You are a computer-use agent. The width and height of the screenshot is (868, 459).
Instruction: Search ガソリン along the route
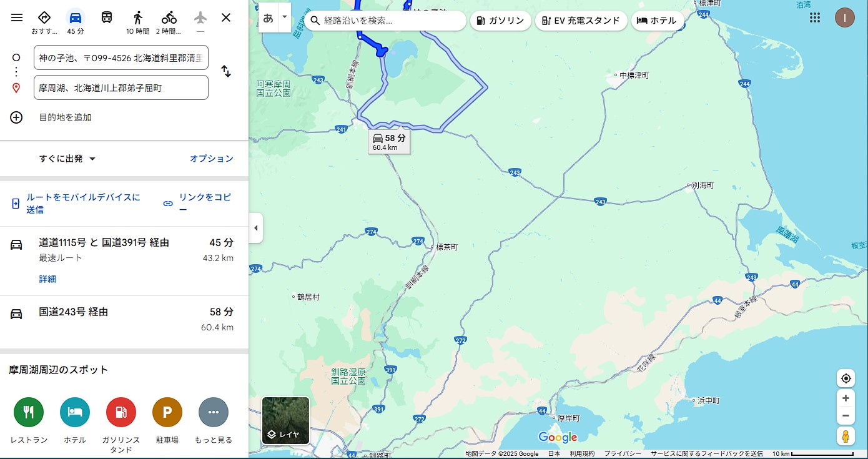[500, 21]
